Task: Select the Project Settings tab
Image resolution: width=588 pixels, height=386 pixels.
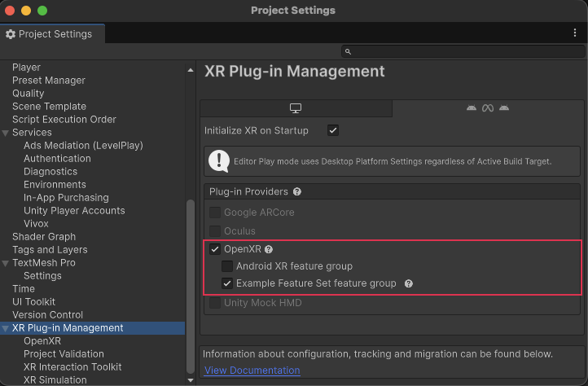Action: (52, 34)
